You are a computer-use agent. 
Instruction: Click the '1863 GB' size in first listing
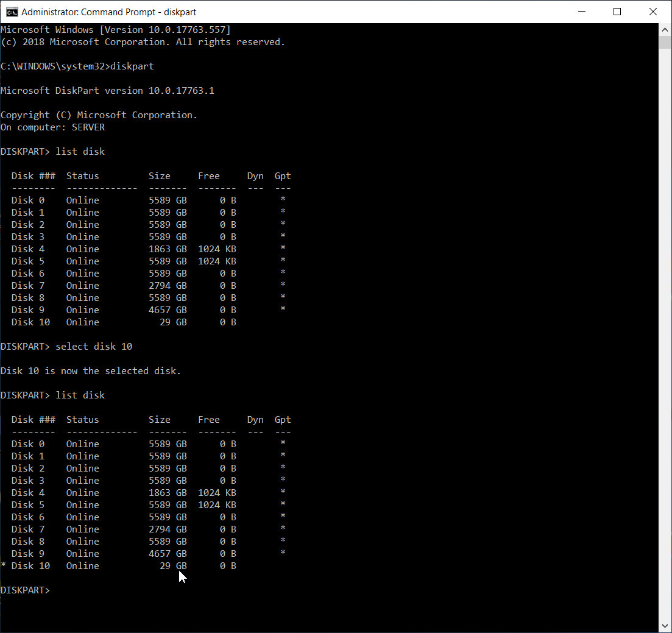pyautogui.click(x=168, y=249)
